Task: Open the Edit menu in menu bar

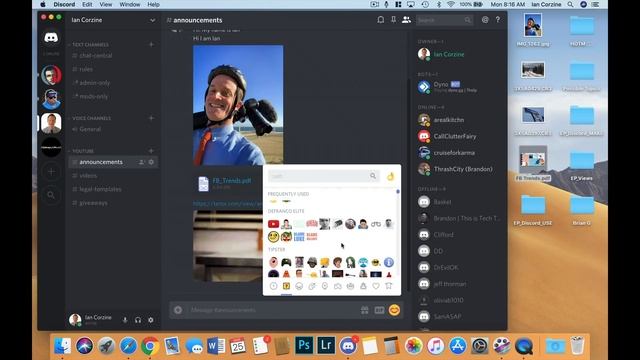Action: pos(87,4)
